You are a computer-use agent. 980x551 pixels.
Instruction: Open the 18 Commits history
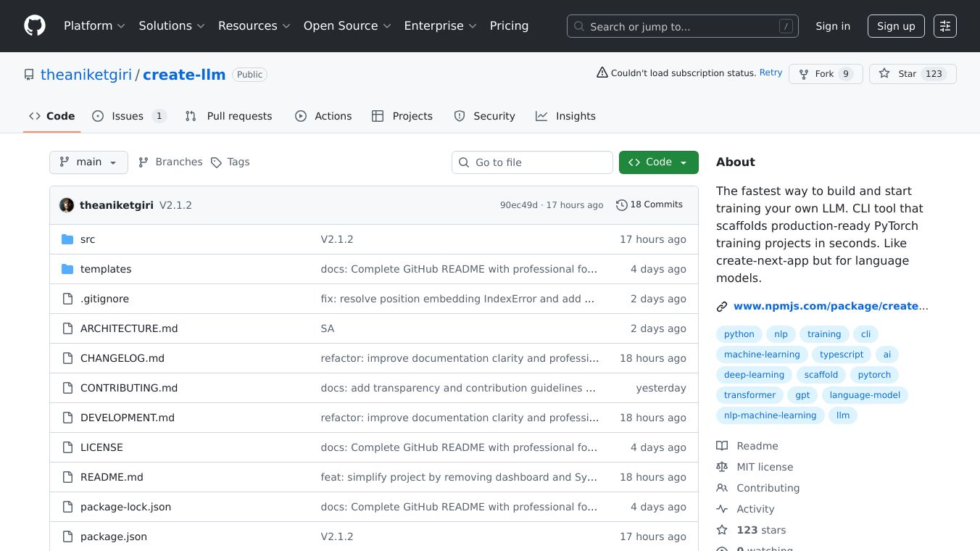coord(649,205)
